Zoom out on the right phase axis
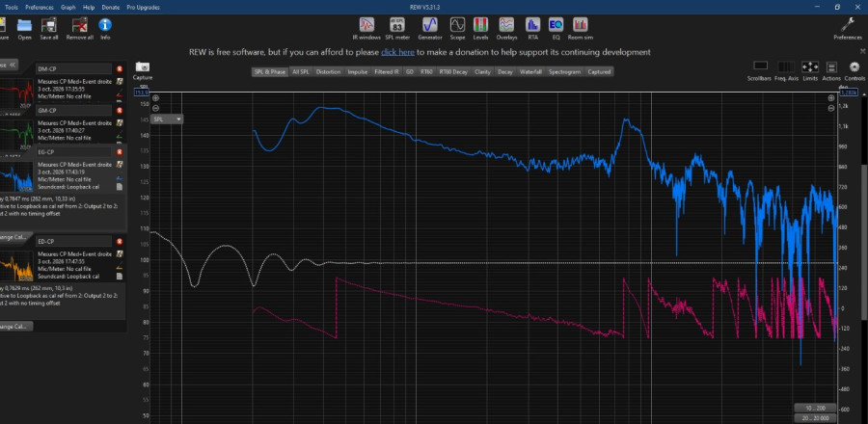 click(x=831, y=108)
